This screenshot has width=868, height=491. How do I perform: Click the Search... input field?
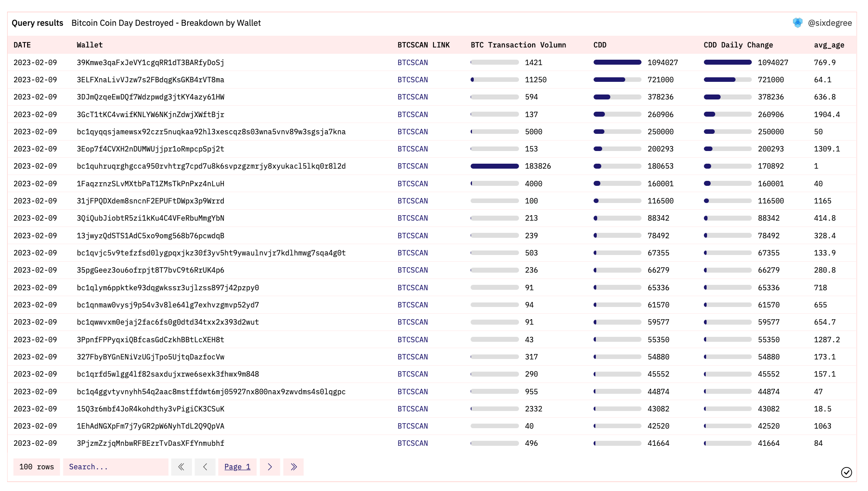click(x=116, y=467)
